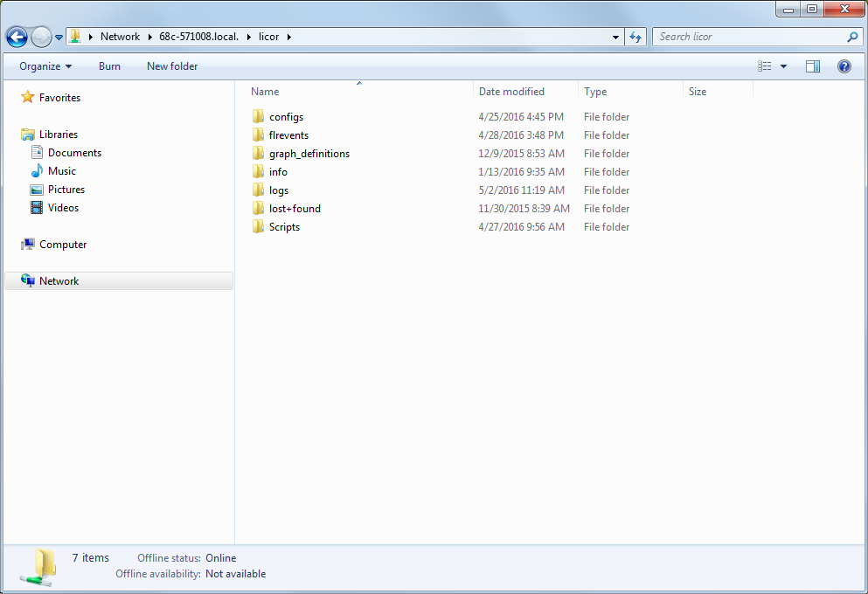Select Libraries in the navigation pane
Screen dimensions: 868x594
tap(59, 135)
